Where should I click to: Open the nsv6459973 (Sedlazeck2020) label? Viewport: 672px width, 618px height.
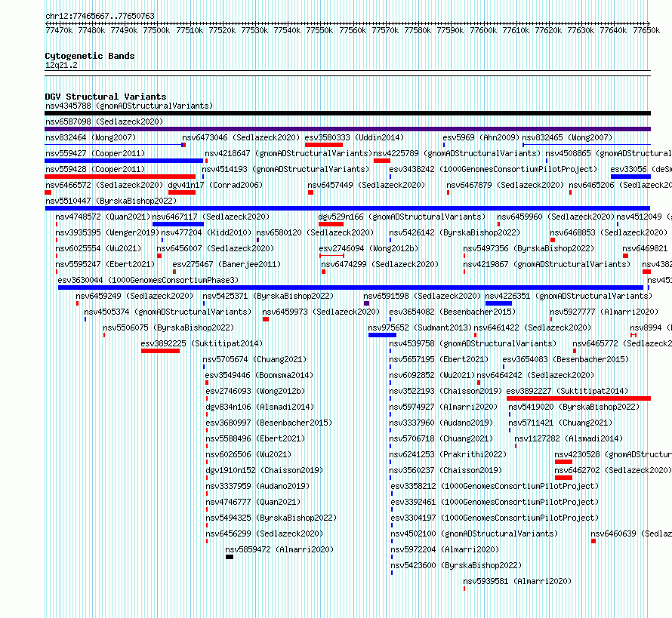click(321, 312)
